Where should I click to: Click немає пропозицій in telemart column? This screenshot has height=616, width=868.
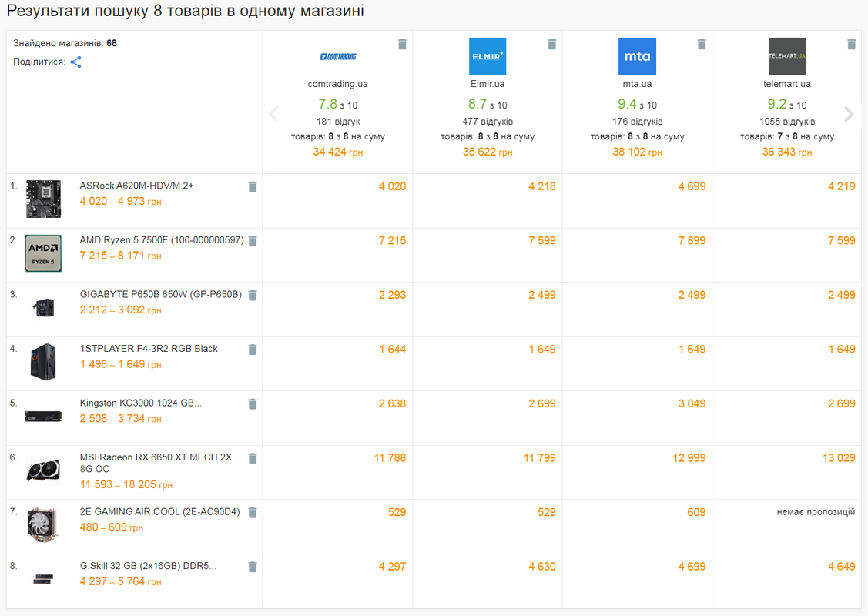coord(816,512)
